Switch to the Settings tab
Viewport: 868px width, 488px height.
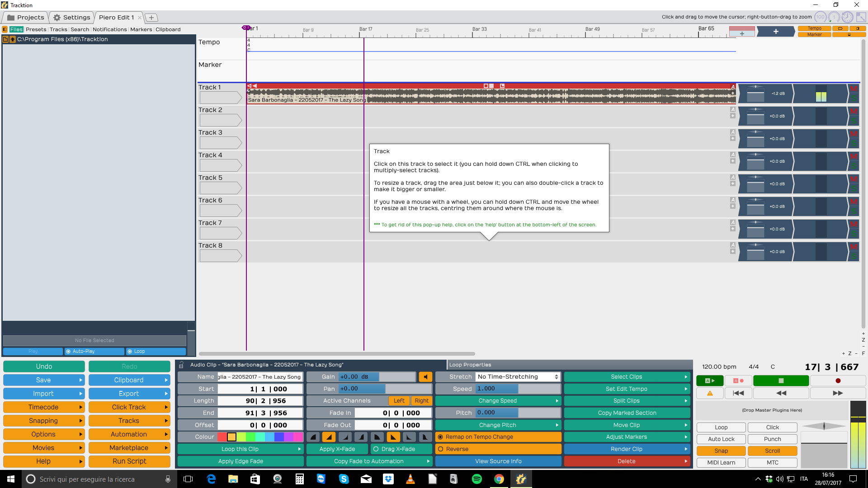tap(71, 17)
